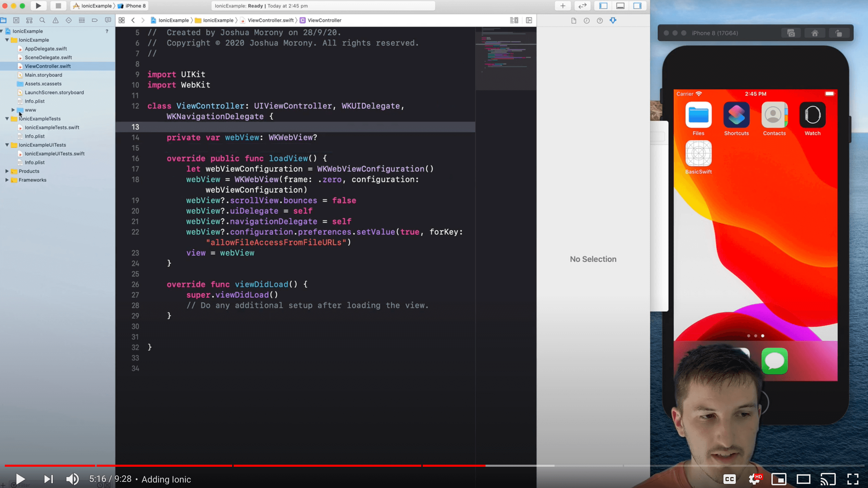Open video settings gear
This screenshot has height=488, width=868.
pyautogui.click(x=755, y=479)
